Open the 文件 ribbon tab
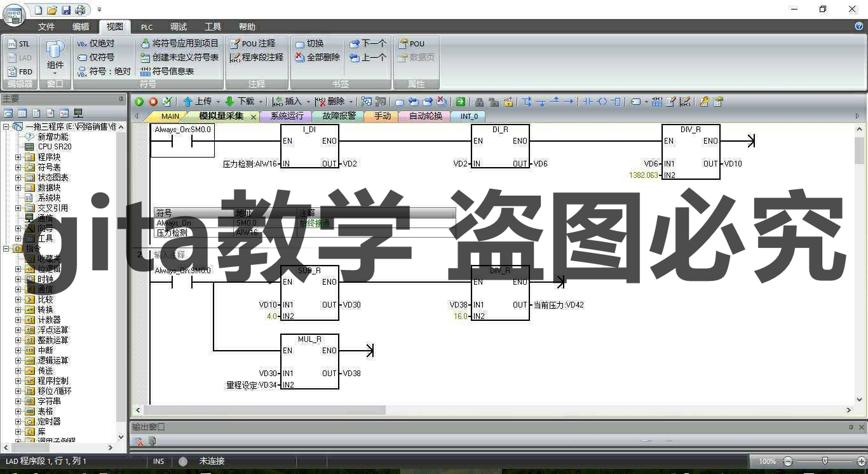868x474 pixels. click(x=46, y=27)
